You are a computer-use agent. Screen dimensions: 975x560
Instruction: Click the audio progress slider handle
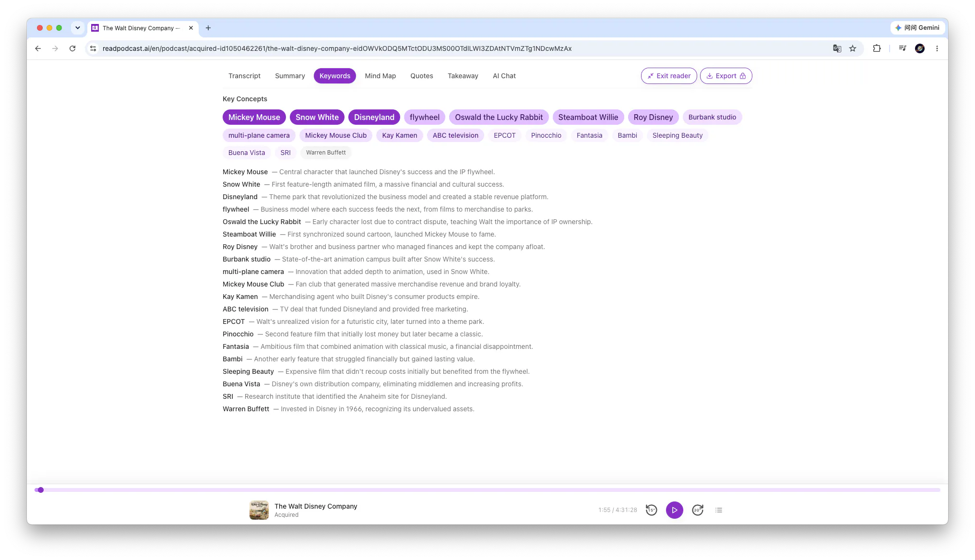click(41, 490)
